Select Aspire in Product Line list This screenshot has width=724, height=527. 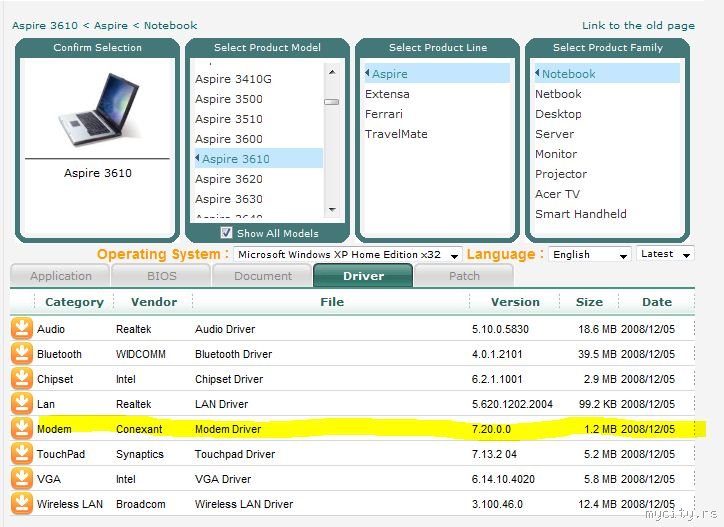pyautogui.click(x=437, y=73)
